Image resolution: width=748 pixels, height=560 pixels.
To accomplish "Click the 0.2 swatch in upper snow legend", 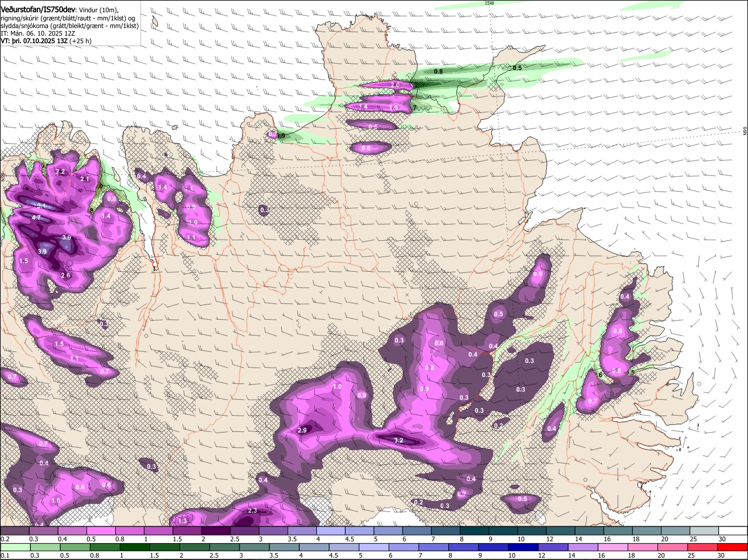I will click(x=15, y=530).
